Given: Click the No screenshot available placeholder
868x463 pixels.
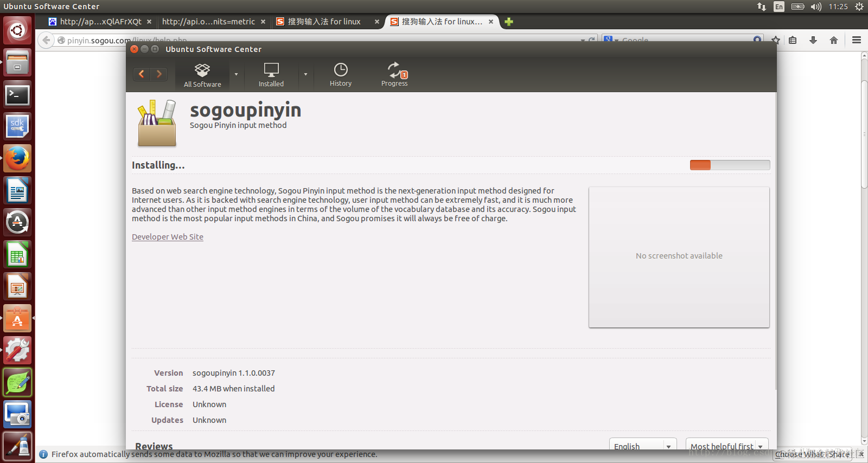Looking at the screenshot, I should click(679, 257).
